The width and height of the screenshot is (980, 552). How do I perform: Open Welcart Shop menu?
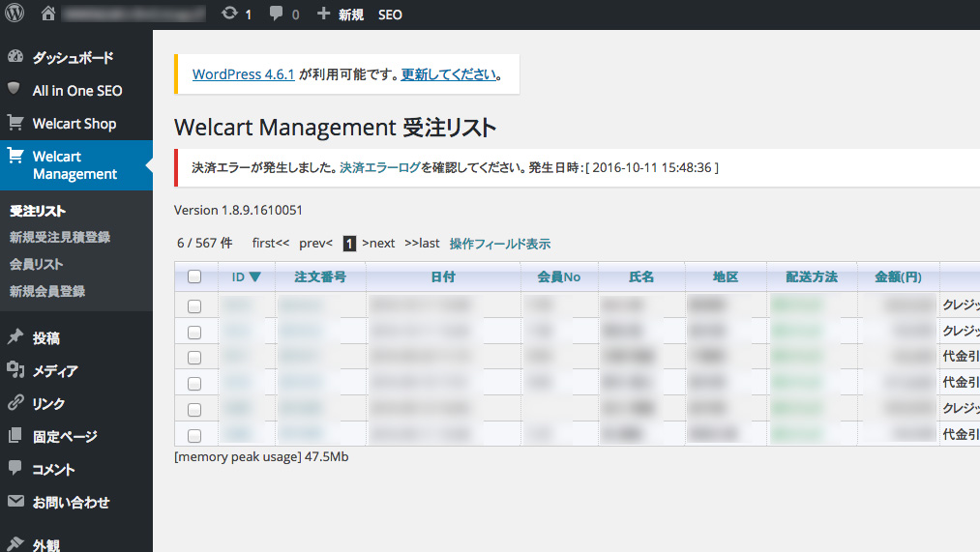click(74, 124)
